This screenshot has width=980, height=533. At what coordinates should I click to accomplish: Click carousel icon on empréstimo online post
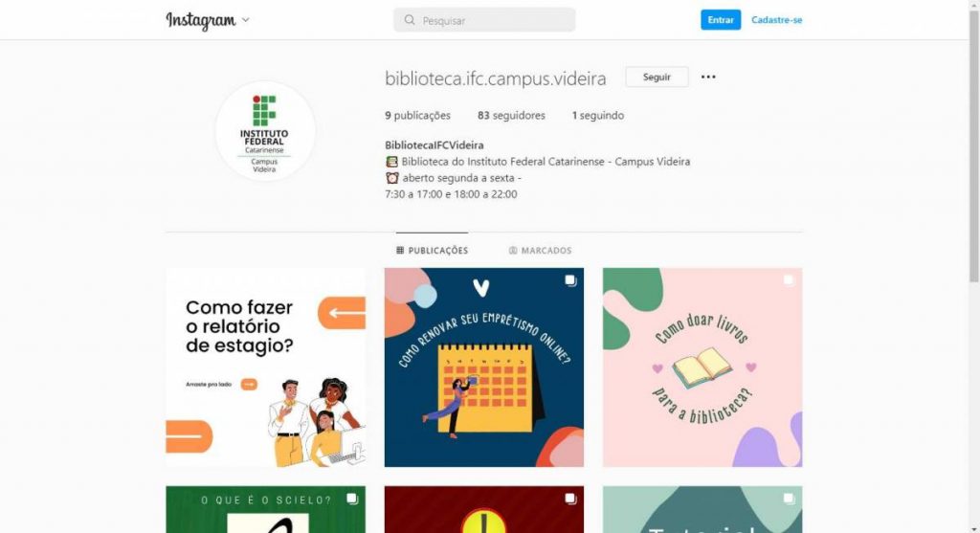pyautogui.click(x=570, y=280)
